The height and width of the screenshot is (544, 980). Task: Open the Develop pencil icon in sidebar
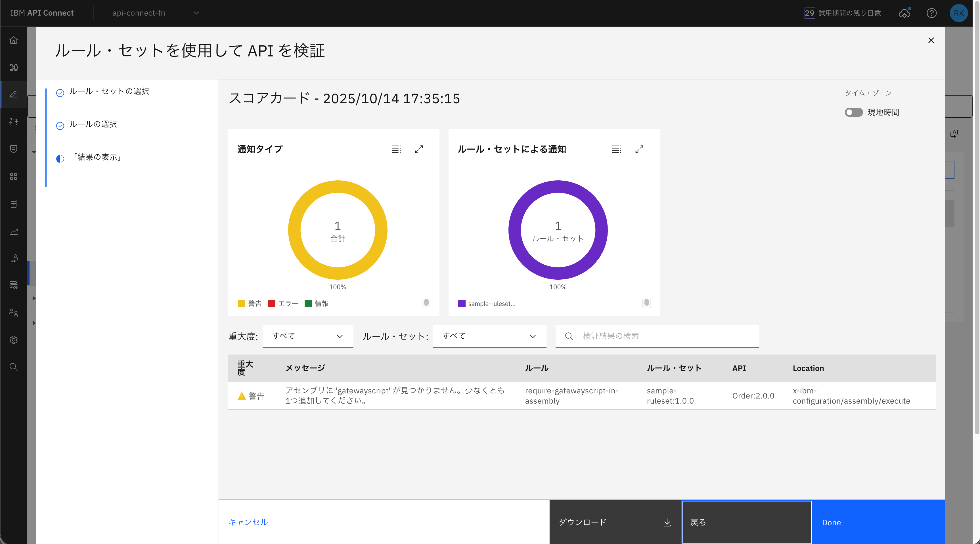point(14,94)
